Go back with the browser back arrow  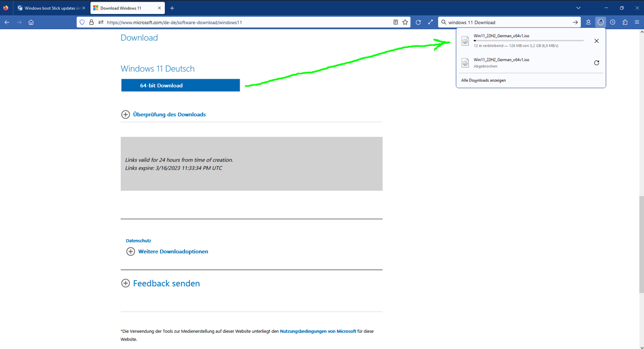pos(7,22)
